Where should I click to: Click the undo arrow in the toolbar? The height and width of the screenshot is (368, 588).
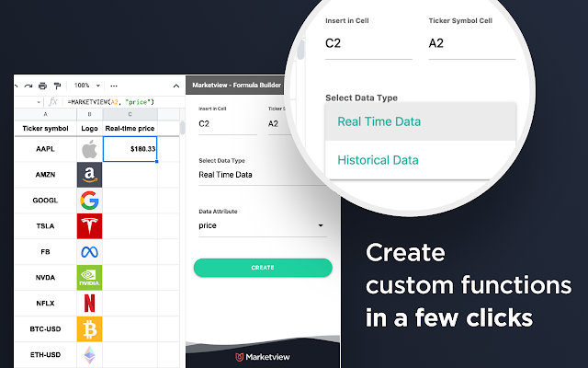(17, 85)
